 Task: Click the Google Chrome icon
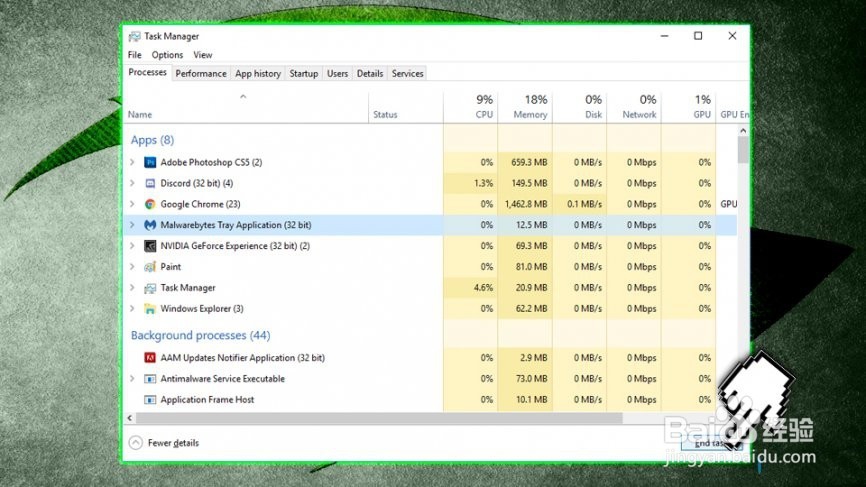(x=150, y=204)
